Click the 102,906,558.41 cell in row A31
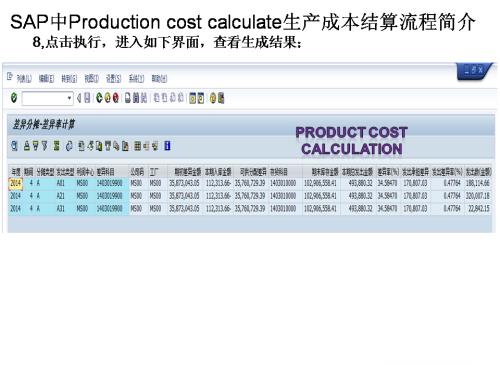The width and height of the screenshot is (500, 365). 320,208
